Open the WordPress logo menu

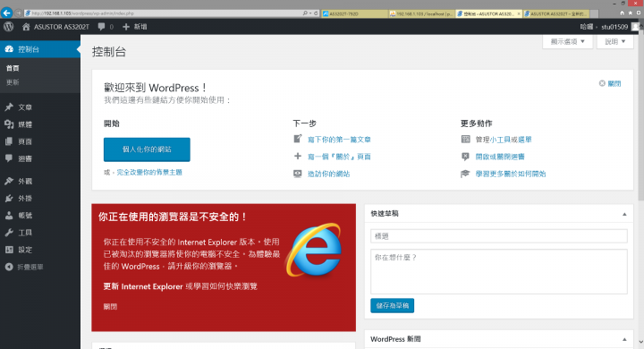9,27
